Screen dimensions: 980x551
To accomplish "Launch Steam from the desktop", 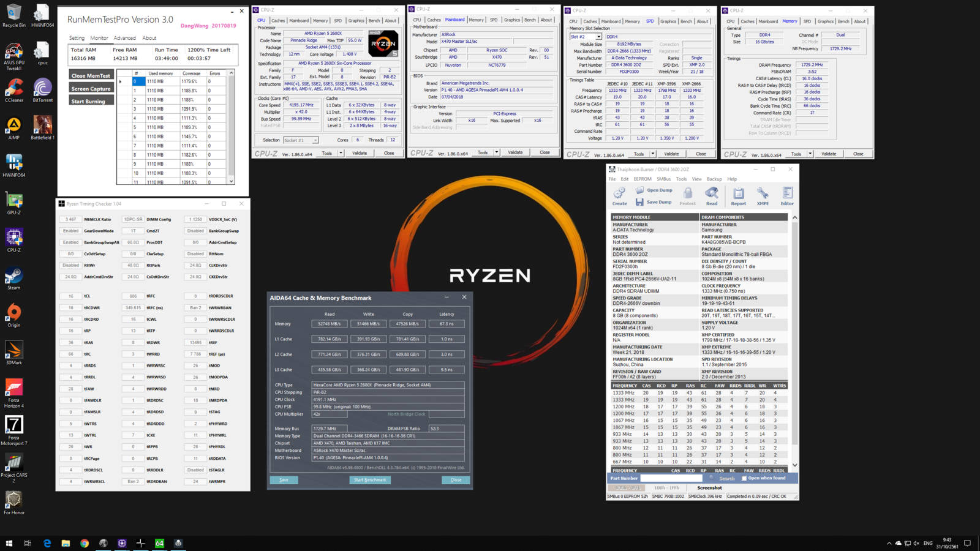I will click(13, 279).
